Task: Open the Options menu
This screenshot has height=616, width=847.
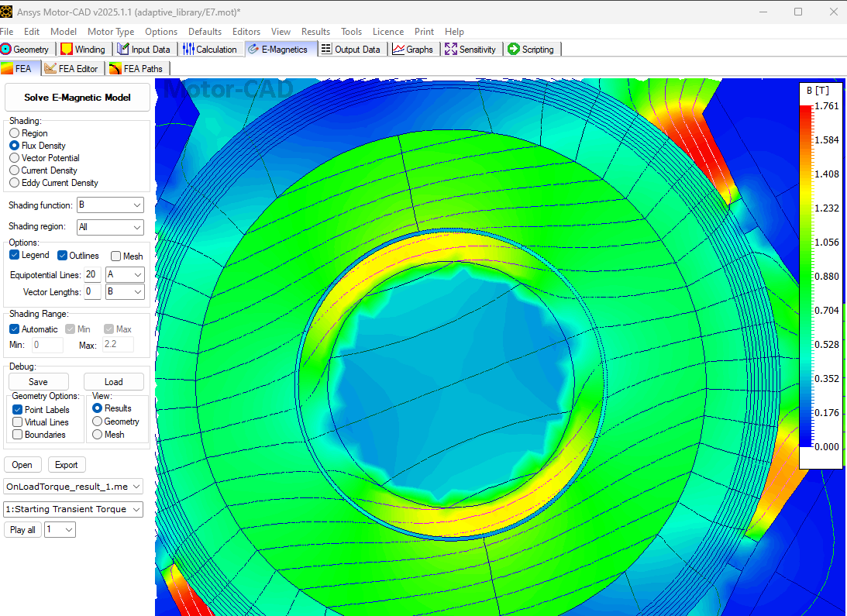Action: 161,32
